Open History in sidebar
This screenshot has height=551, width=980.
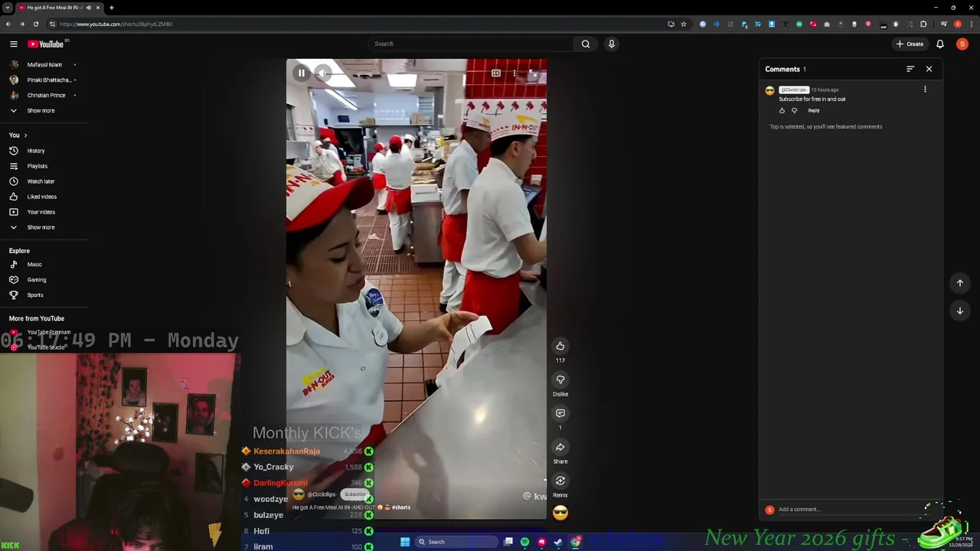(x=36, y=151)
